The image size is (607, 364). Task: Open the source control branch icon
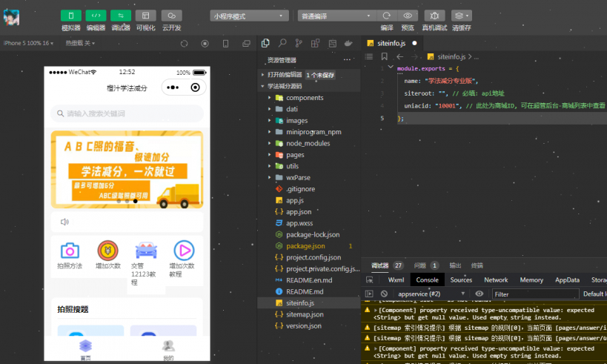coord(298,43)
